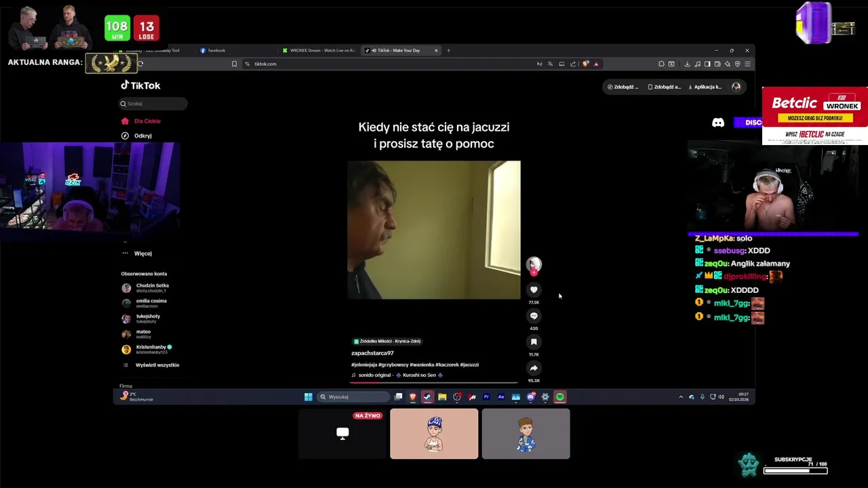The width and height of the screenshot is (868, 488).
Task: Open the Źródełko Miłości location tag
Action: (x=387, y=341)
